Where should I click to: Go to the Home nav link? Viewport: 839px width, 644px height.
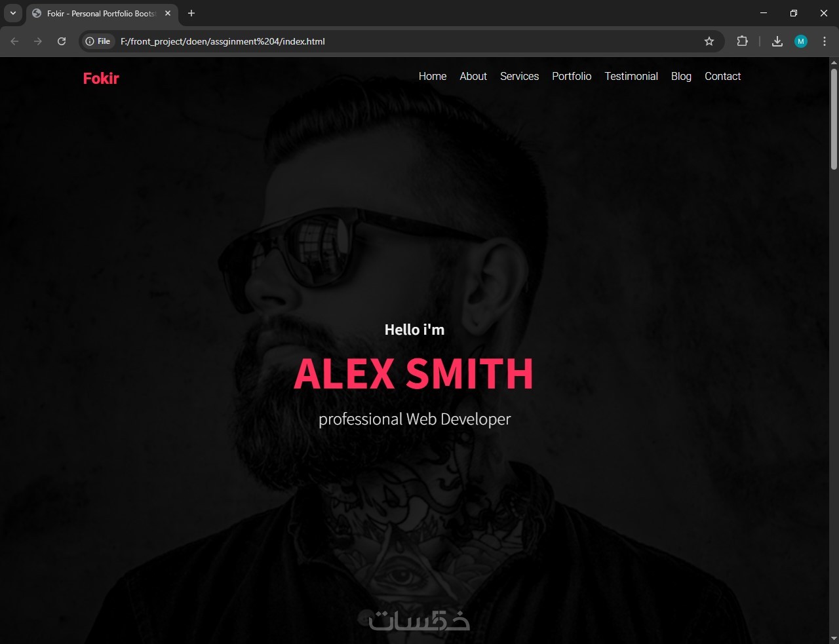coord(433,76)
